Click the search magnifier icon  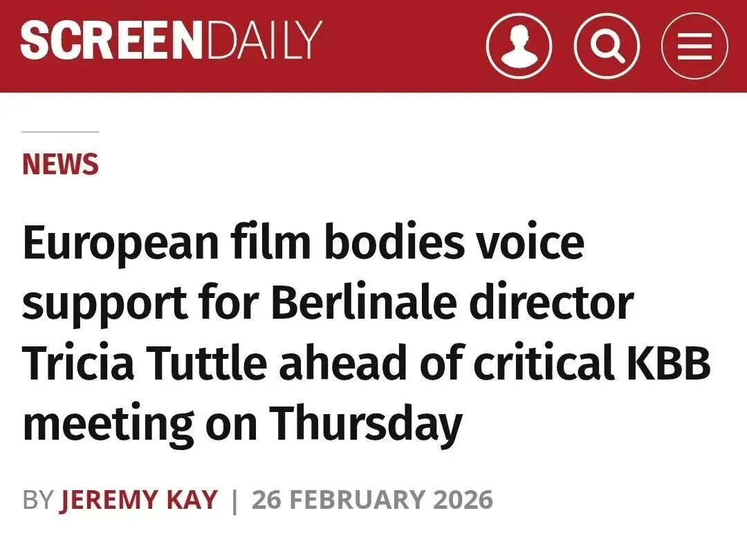pos(607,46)
